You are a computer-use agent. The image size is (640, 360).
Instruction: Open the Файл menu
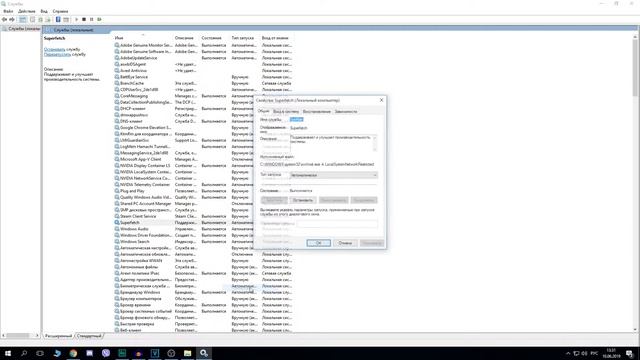click(8, 11)
